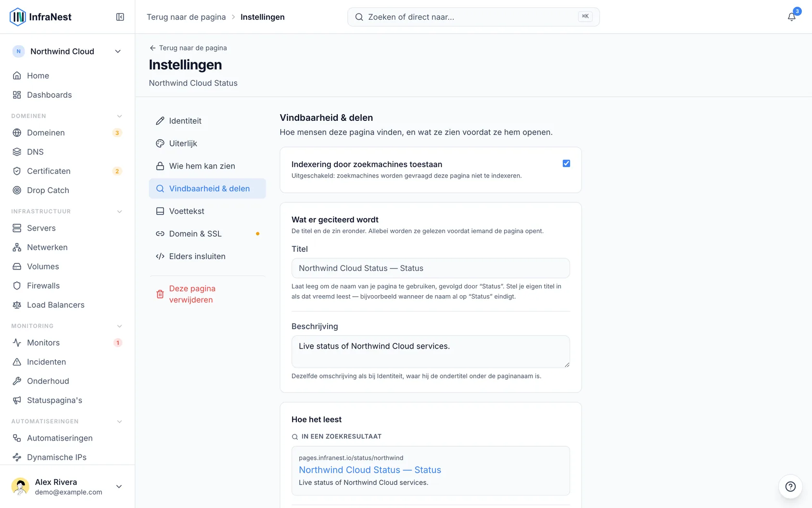The width and height of the screenshot is (812, 508).
Task: Untick Indexering door zoekmachines toestaan checkbox
Action: coord(566,164)
